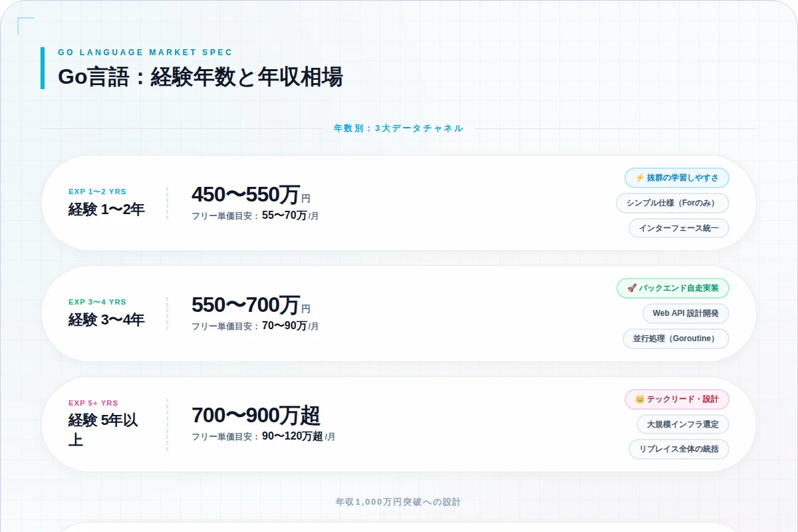Select the バックエンド自走実装 tag
This screenshot has width=798, height=532.
[673, 289]
